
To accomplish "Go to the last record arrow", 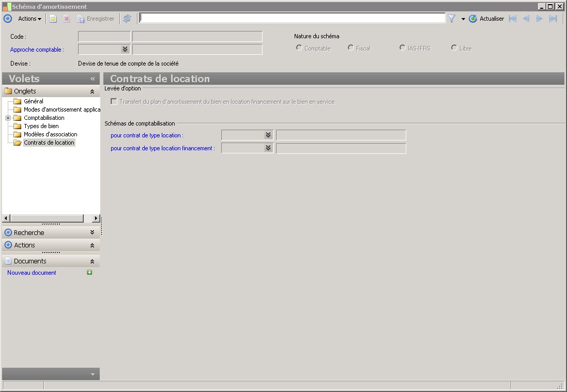I will (x=553, y=19).
